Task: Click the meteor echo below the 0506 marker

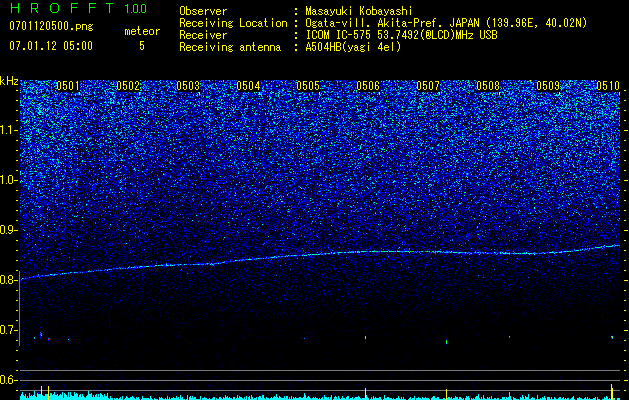Action: [365, 337]
